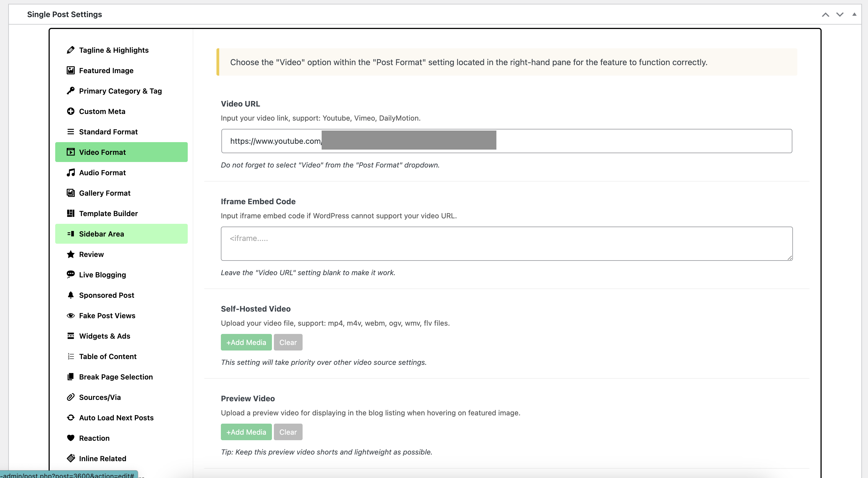
Task: Click the Featured Image picture icon
Action: point(70,70)
